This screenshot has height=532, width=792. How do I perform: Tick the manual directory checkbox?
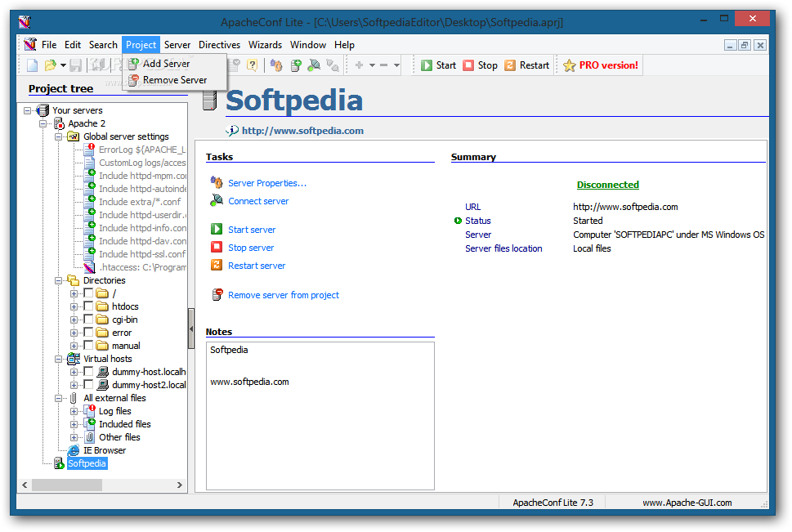pyautogui.click(x=88, y=346)
